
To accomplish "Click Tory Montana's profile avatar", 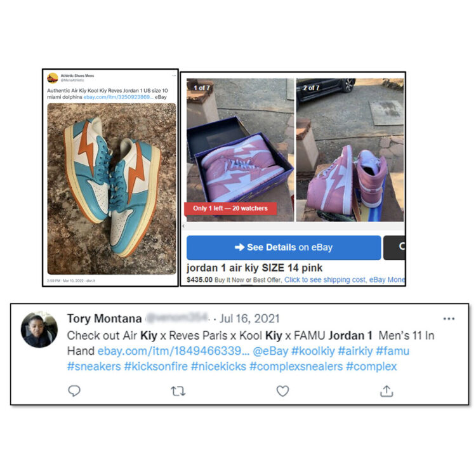I will pyautogui.click(x=39, y=329).
